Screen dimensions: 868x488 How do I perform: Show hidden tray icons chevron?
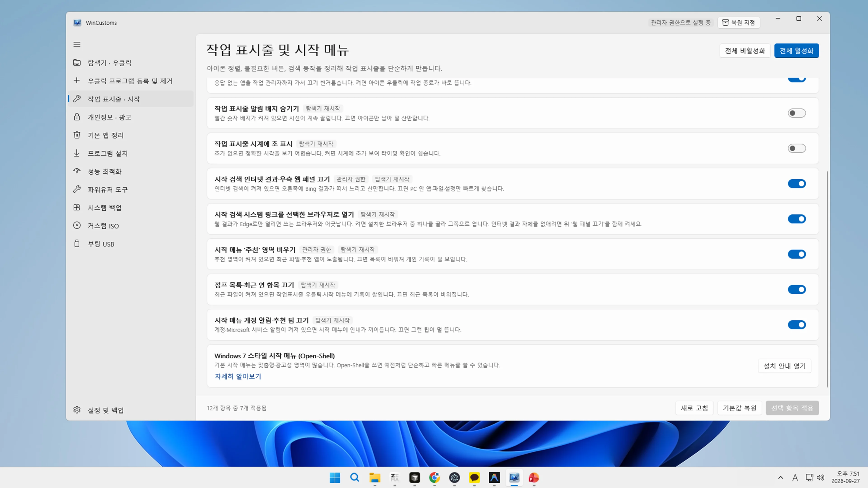(781, 478)
